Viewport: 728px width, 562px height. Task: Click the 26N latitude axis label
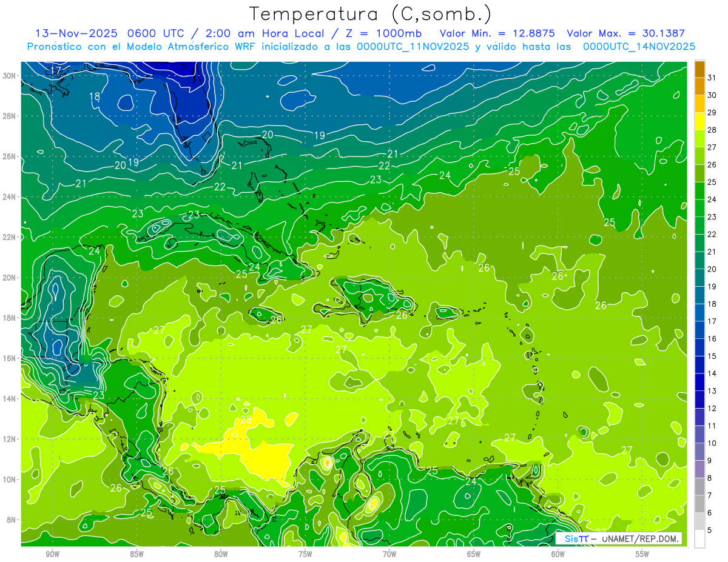(x=10, y=156)
